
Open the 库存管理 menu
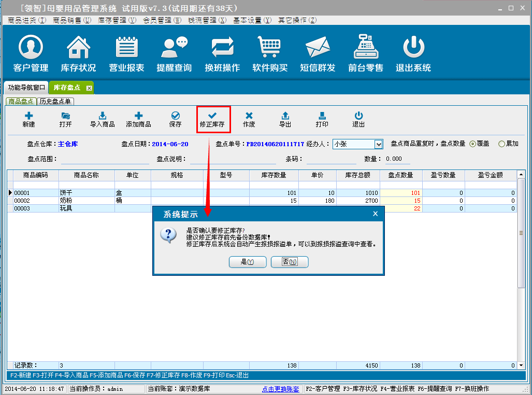pos(117,20)
